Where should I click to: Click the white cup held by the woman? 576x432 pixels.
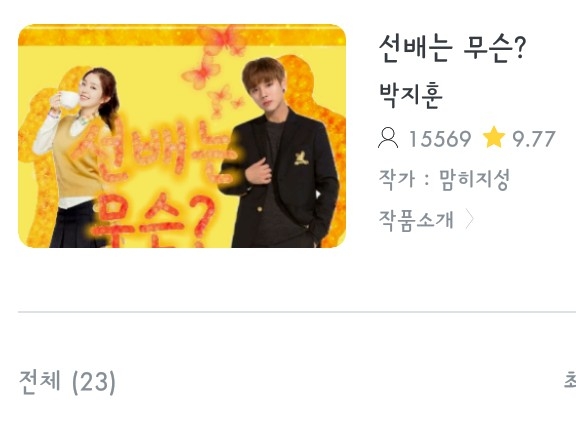coord(69,99)
